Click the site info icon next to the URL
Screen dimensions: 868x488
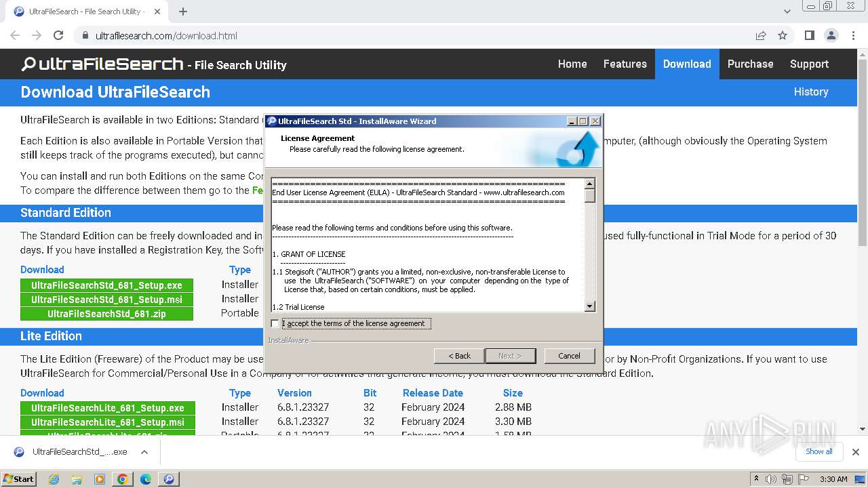85,36
